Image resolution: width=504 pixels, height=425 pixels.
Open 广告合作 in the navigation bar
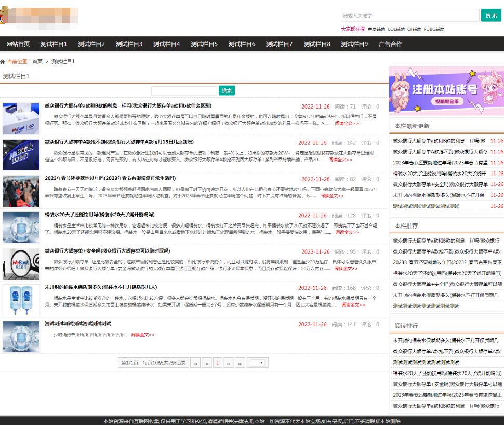(390, 44)
